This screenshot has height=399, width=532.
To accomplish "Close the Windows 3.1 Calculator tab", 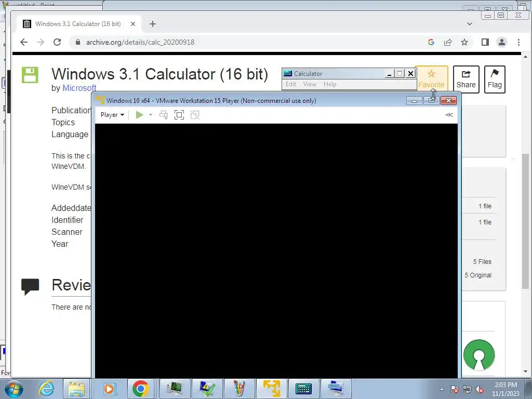I will tap(133, 24).
